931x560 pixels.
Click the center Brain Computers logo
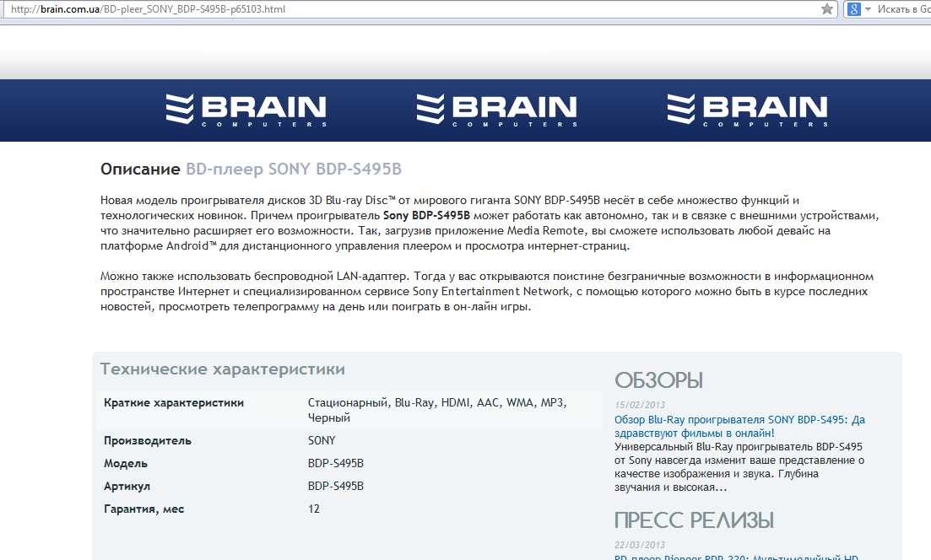point(497,110)
